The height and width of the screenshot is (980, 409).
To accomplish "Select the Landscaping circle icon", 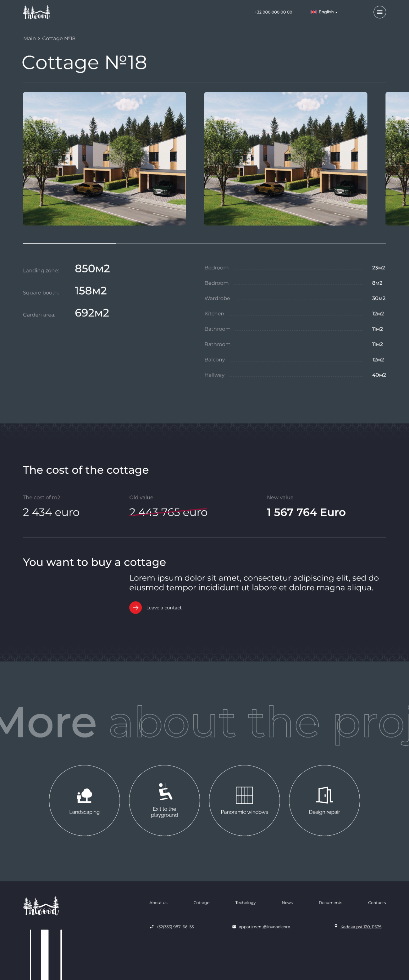I will pyautogui.click(x=84, y=800).
